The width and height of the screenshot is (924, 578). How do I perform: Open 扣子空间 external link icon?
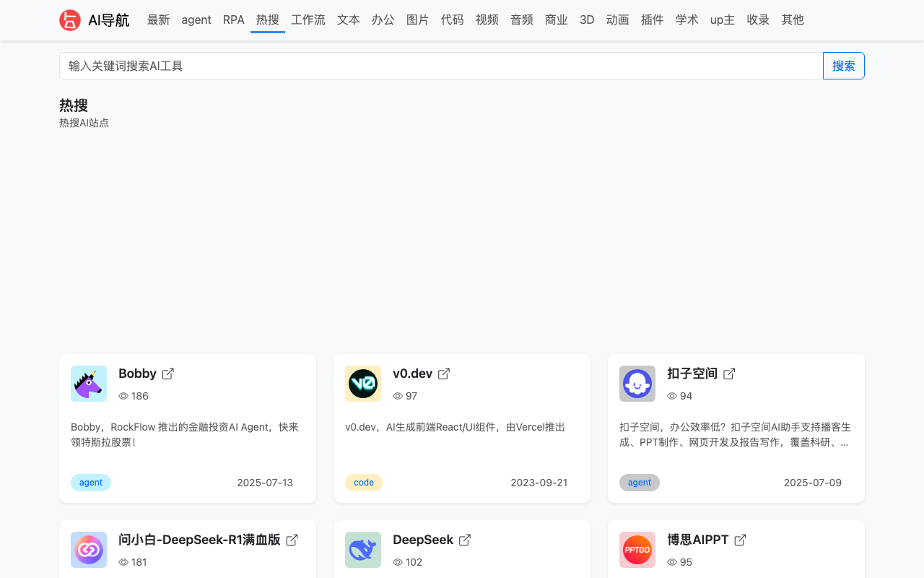pos(729,374)
